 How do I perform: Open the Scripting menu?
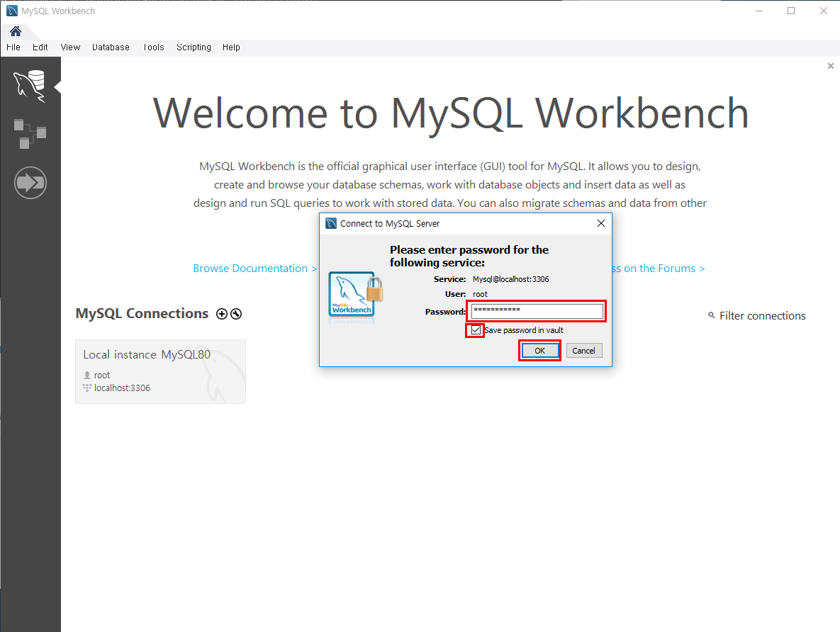pyautogui.click(x=194, y=47)
